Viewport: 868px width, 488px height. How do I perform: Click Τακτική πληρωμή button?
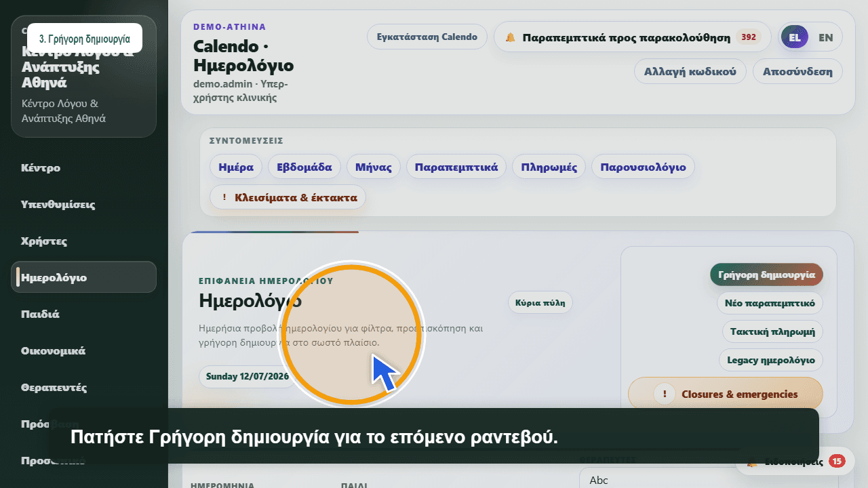(772, 331)
